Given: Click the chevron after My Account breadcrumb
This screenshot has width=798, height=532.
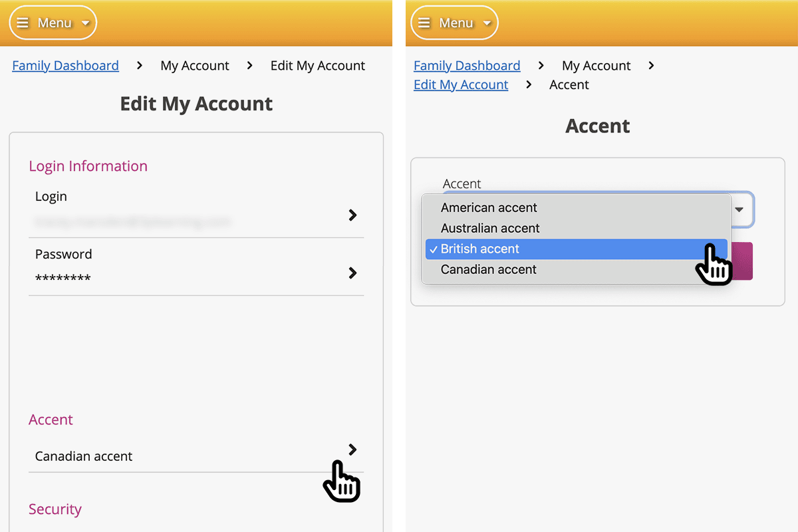Looking at the screenshot, I should click(x=250, y=65).
